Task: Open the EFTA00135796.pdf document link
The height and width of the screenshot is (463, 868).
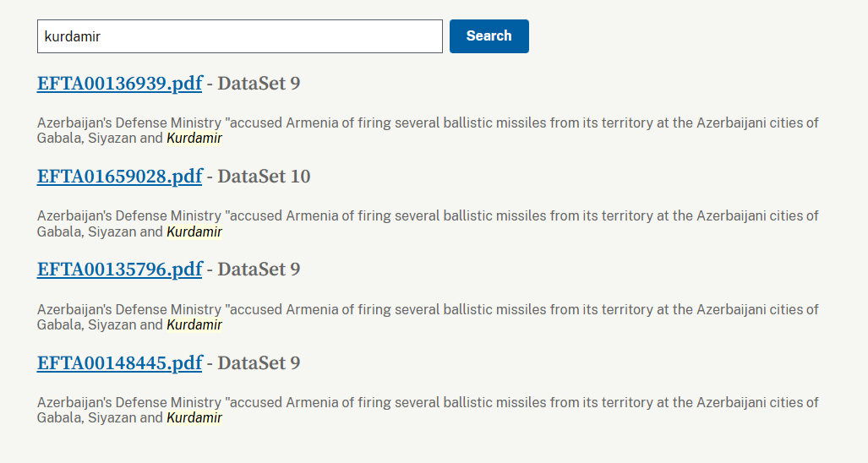Action: [119, 270]
